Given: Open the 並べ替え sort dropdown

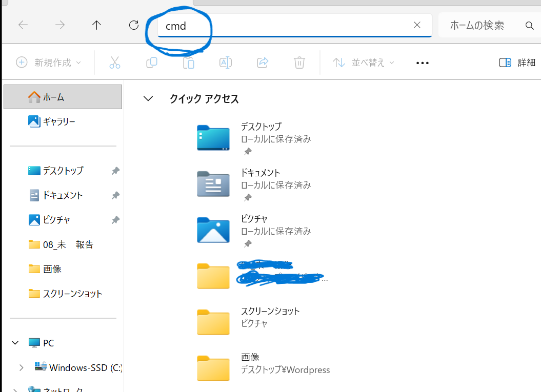Looking at the screenshot, I should 364,63.
